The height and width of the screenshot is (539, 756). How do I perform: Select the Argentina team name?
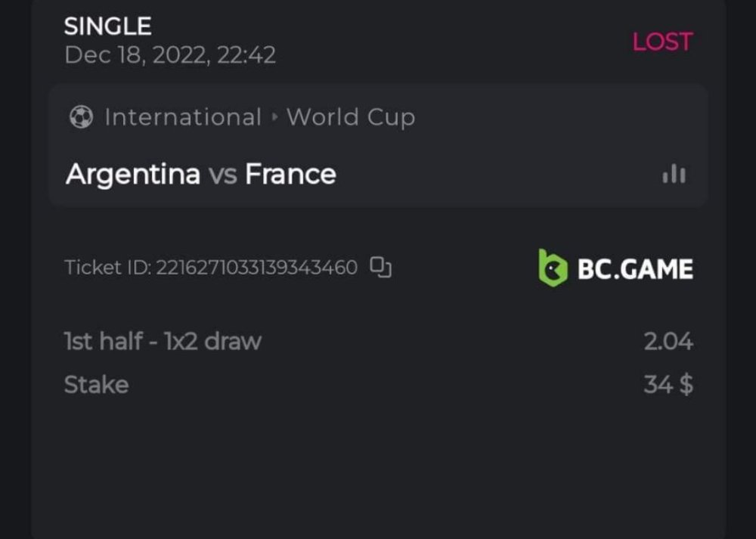(133, 175)
